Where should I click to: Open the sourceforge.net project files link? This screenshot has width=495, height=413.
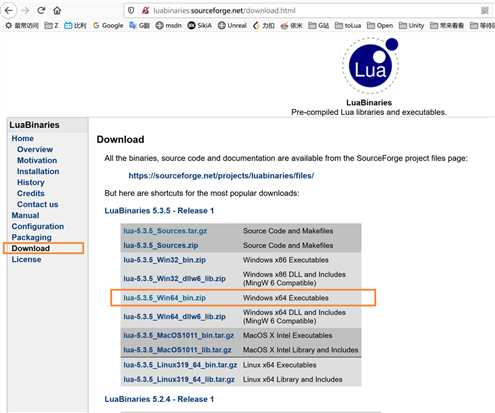coord(221,176)
